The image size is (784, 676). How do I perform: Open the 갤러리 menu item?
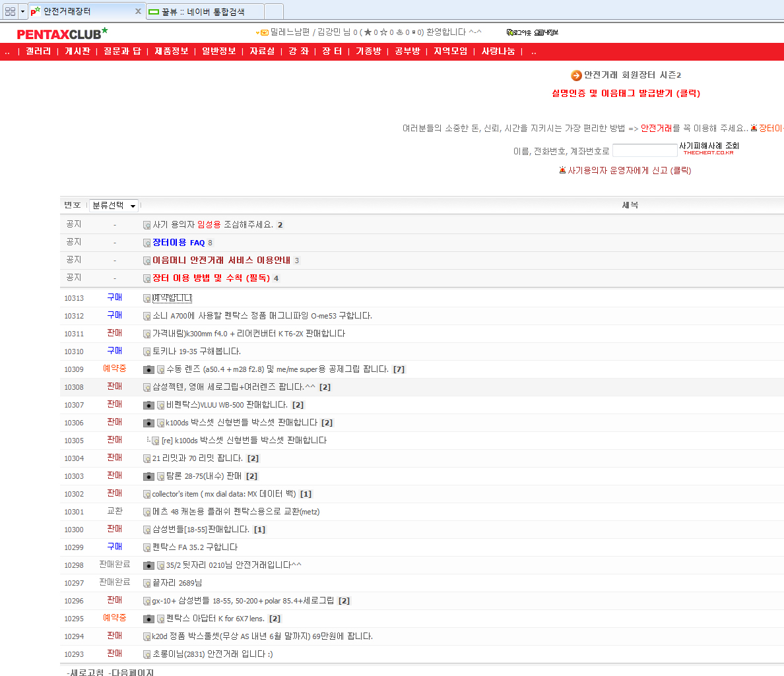point(38,51)
